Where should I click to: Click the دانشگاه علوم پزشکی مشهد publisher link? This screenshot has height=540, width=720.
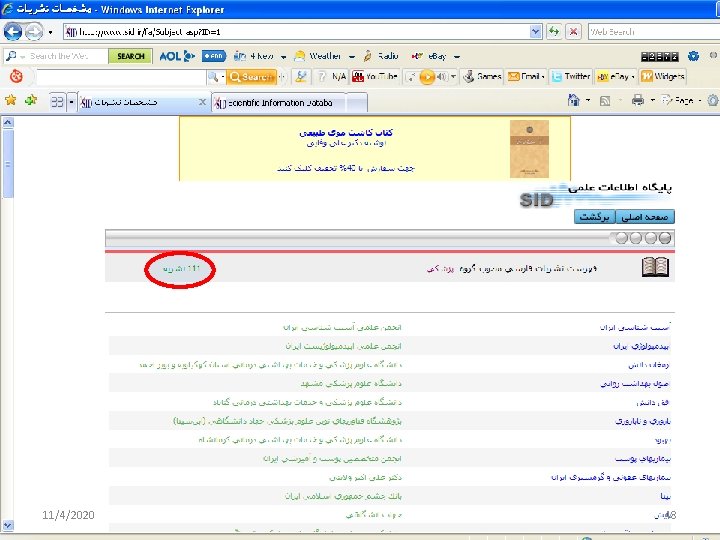[351, 383]
